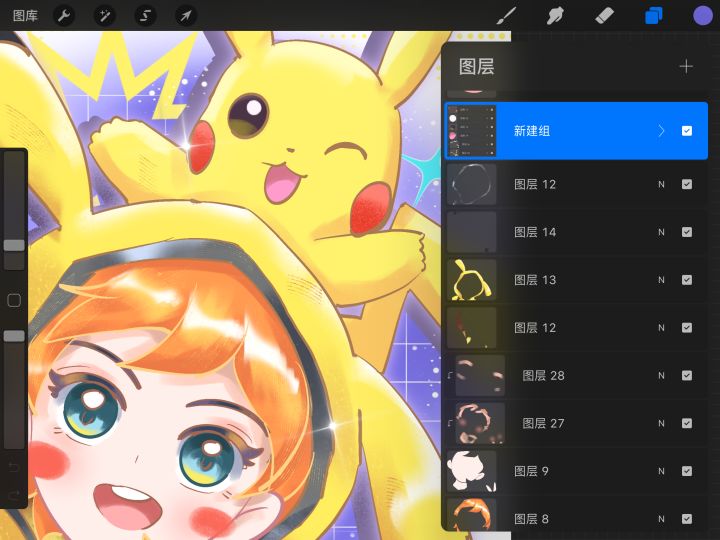Select 图层 28 thumbnail

tap(480, 375)
